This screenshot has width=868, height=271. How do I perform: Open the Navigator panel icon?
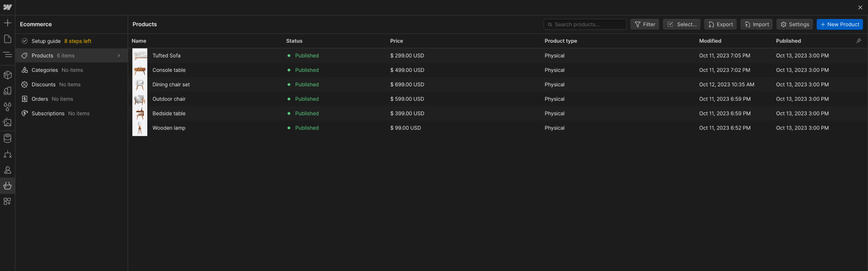[x=7, y=55]
